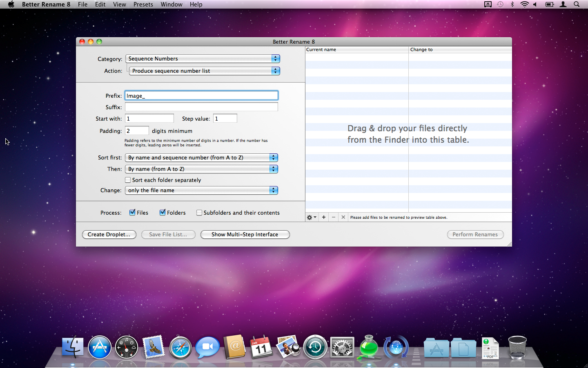Open the Documents folder in the Dock

point(463,348)
